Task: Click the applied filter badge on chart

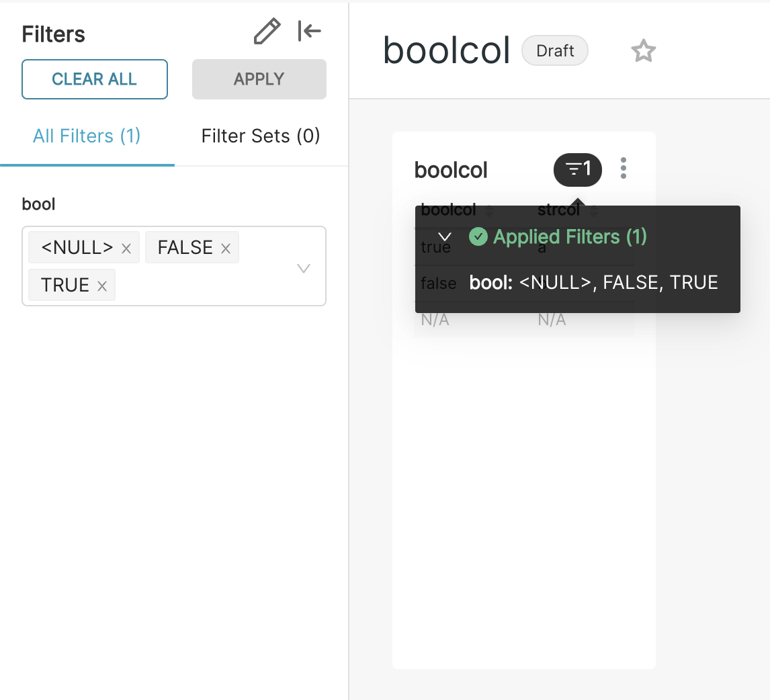Action: coord(577,169)
